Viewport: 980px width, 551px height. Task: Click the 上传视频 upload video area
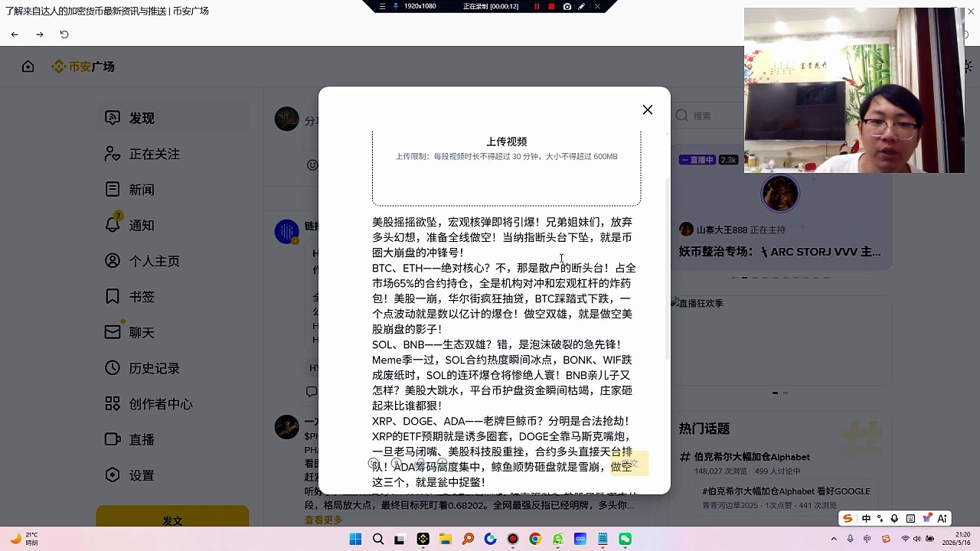coord(507,167)
